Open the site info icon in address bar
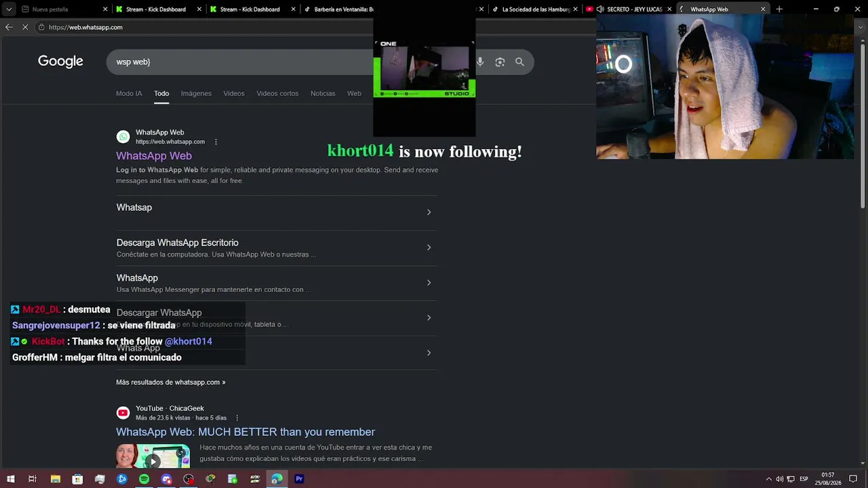This screenshot has width=868, height=488. tap(42, 27)
